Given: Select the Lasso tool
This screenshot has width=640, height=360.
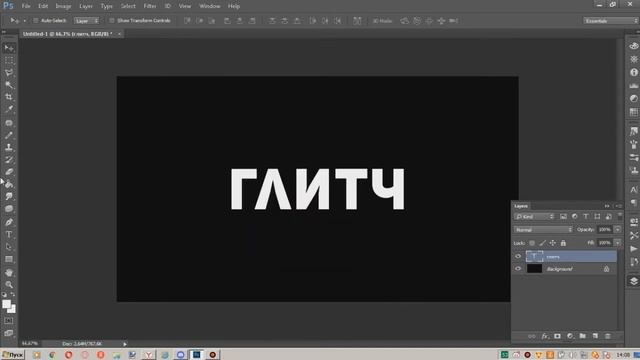Looking at the screenshot, I should 9,73.
